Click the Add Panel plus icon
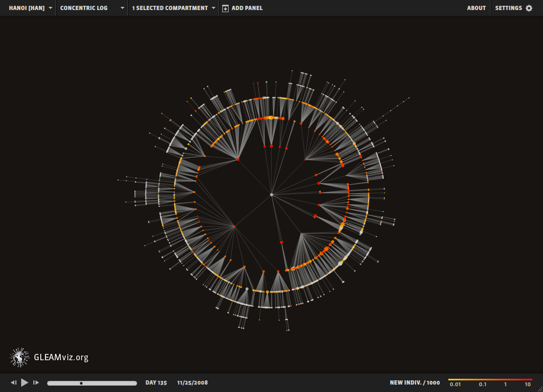 pos(225,8)
